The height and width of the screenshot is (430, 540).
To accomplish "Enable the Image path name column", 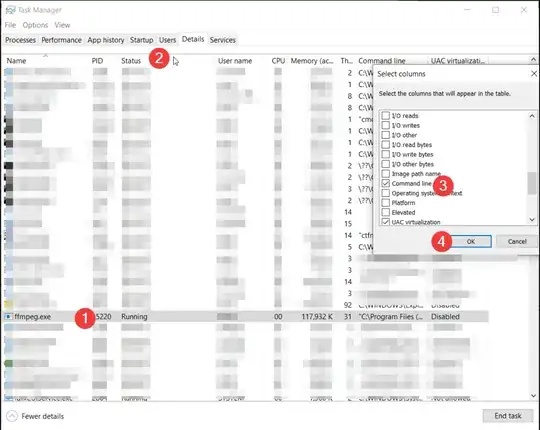I will click(x=386, y=174).
